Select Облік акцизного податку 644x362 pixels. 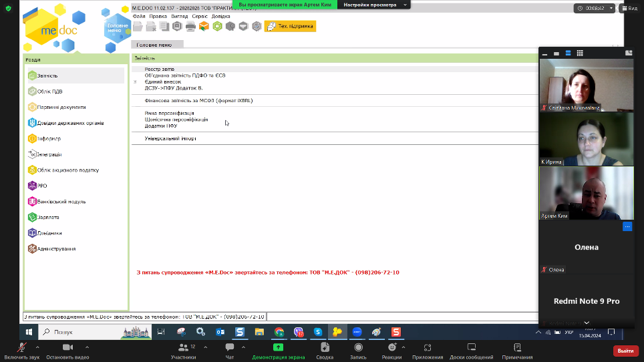coord(63,170)
